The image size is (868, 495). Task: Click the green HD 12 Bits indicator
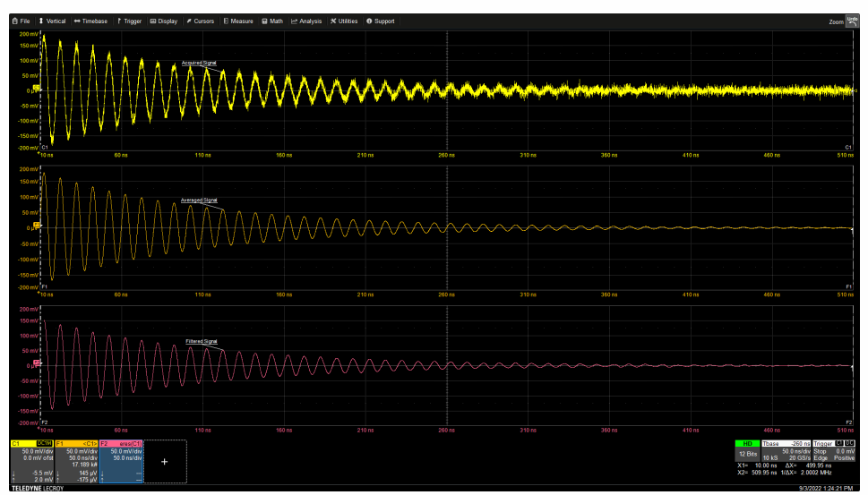(x=747, y=451)
